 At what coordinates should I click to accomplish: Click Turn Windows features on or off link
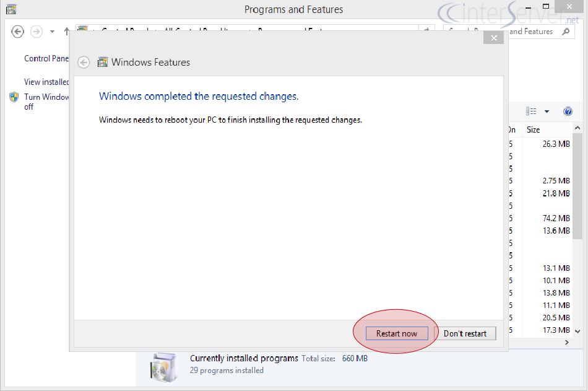46,102
